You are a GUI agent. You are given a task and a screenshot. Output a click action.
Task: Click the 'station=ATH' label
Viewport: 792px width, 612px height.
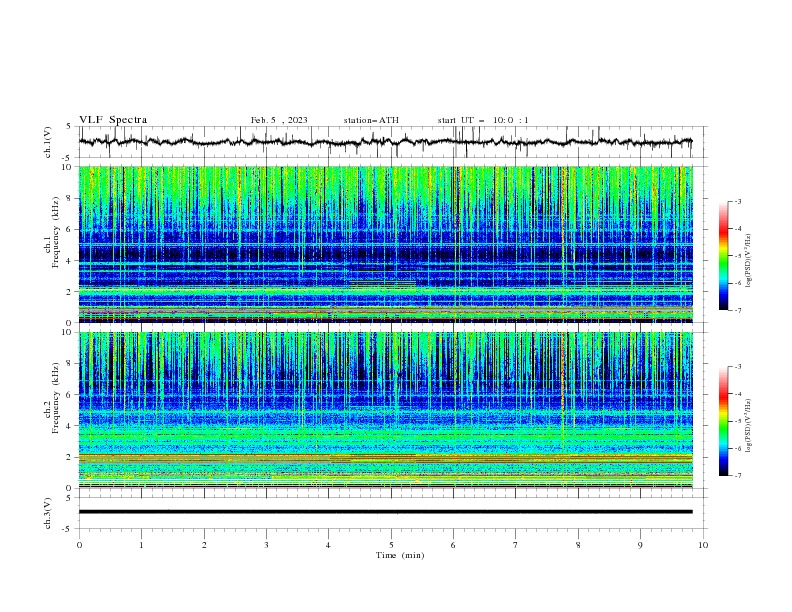tap(371, 120)
